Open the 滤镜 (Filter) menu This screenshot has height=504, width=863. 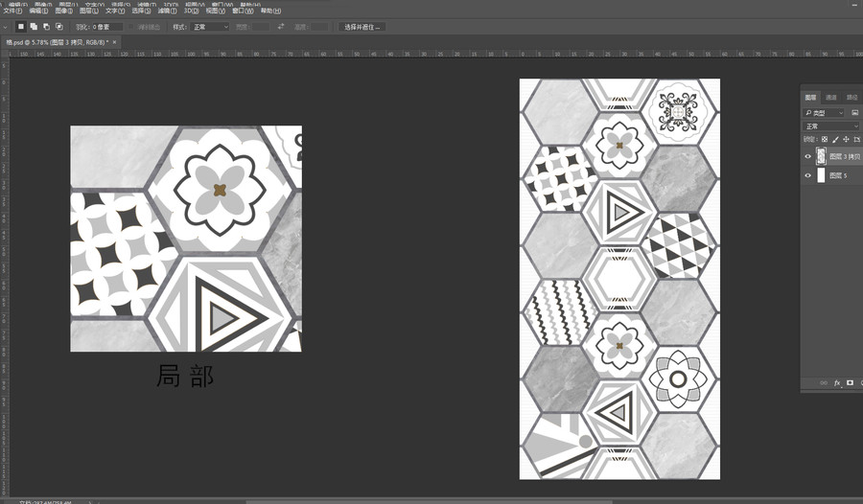[x=167, y=11]
